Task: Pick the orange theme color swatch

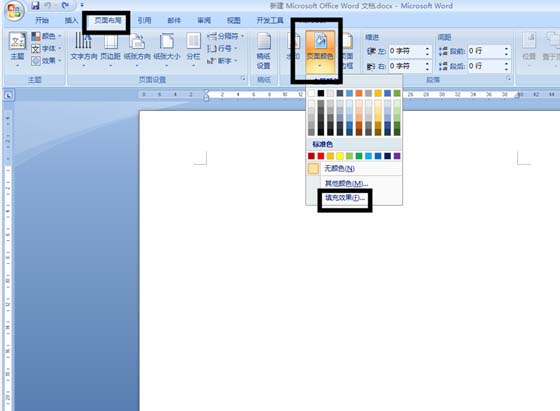Action: [359, 93]
